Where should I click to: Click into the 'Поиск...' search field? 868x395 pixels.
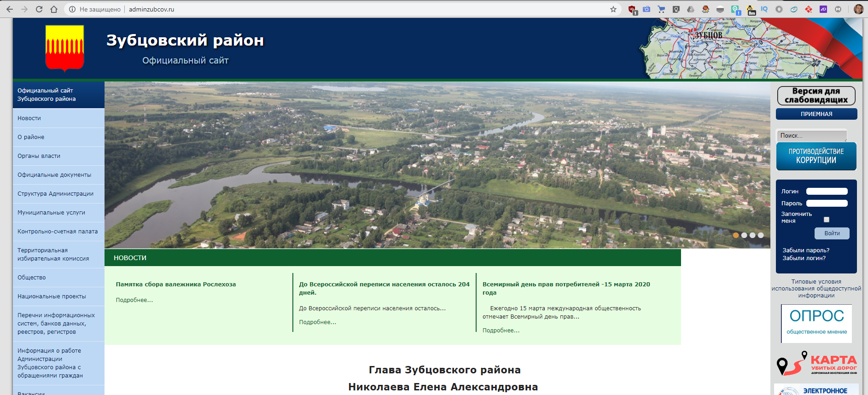811,136
